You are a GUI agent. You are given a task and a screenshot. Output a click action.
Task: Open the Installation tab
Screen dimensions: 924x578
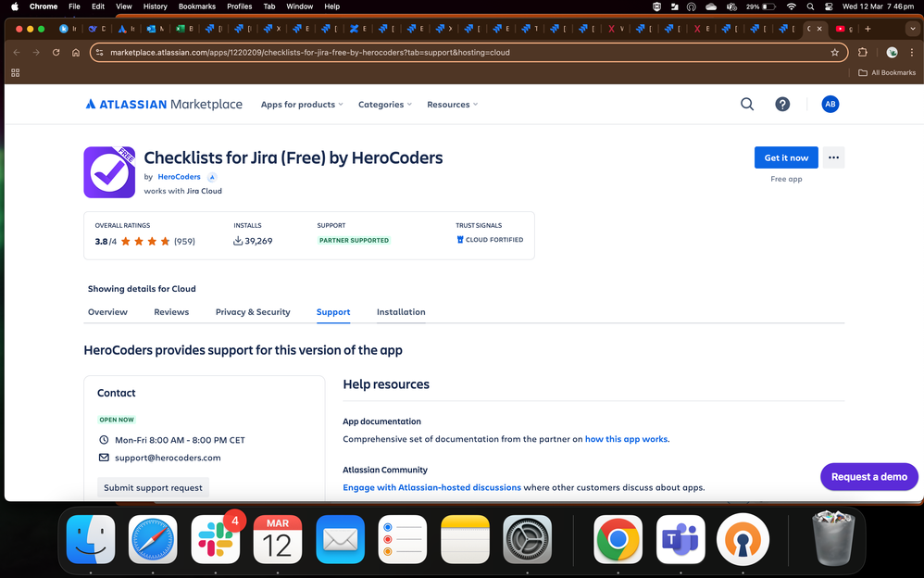point(401,312)
